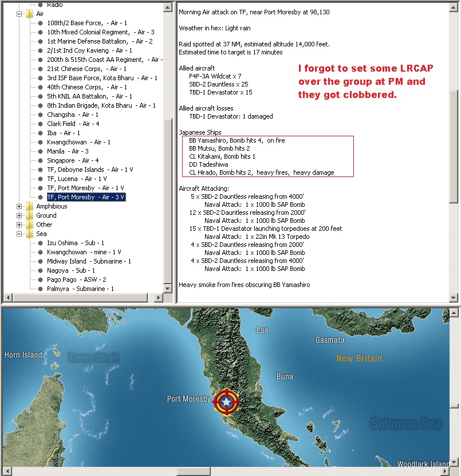Image resolution: width=461 pixels, height=476 pixels.
Task: Select 21st Chinese Corps - Air - 1
Action: click(87, 69)
